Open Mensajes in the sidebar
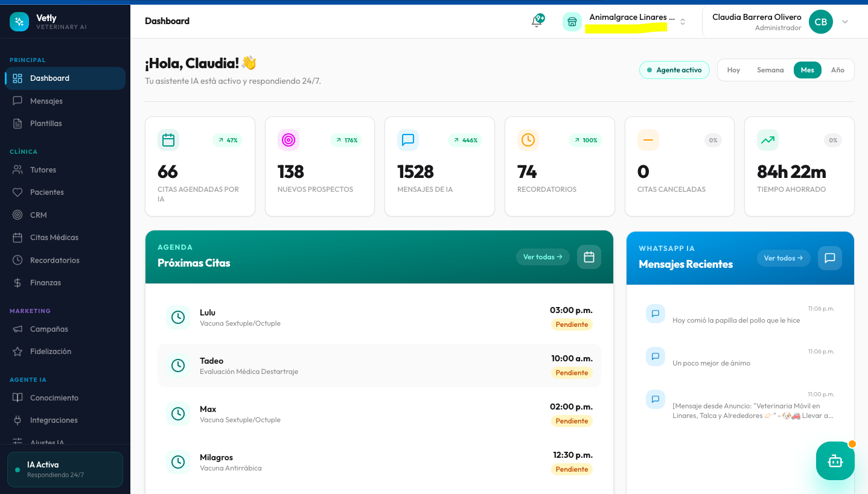This screenshot has height=494, width=868. pos(65,101)
